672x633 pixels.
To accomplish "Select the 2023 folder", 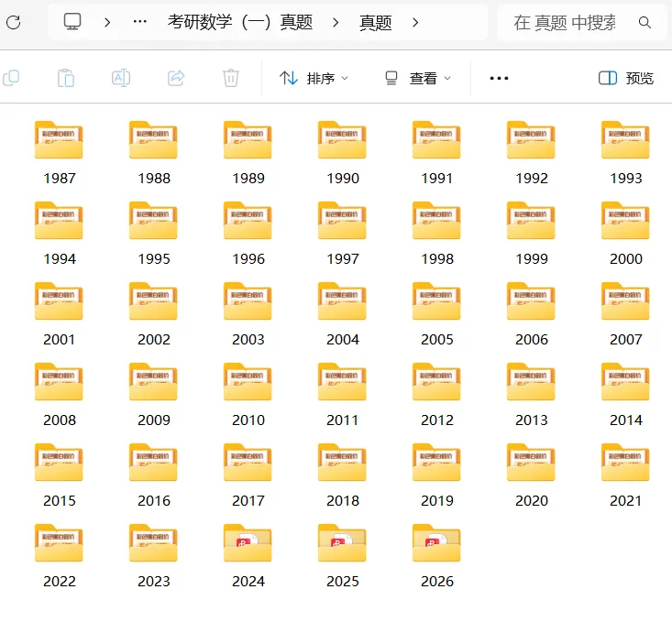I will (x=153, y=555).
